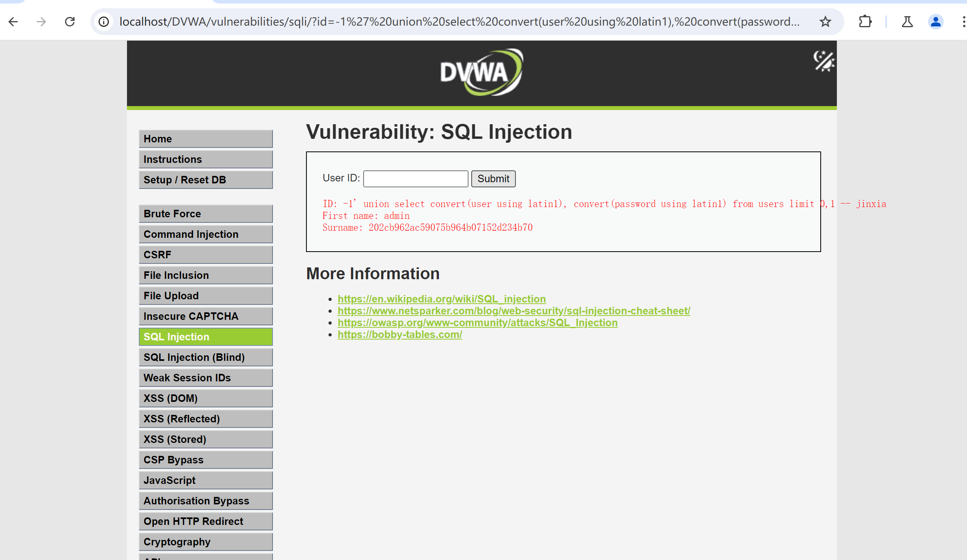Click the DVWA logo
The height and width of the screenshot is (560, 967).
pyautogui.click(x=481, y=73)
